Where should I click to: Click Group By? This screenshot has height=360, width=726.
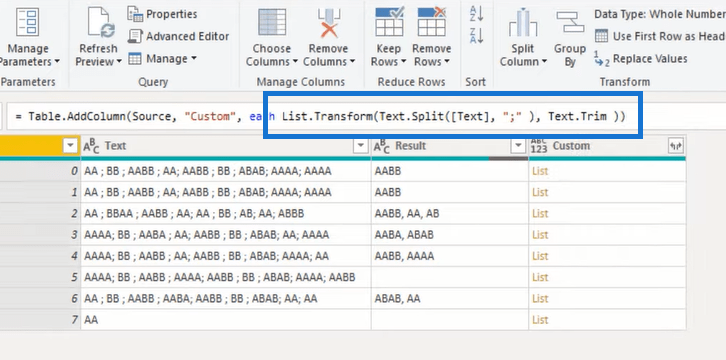pyautogui.click(x=570, y=39)
